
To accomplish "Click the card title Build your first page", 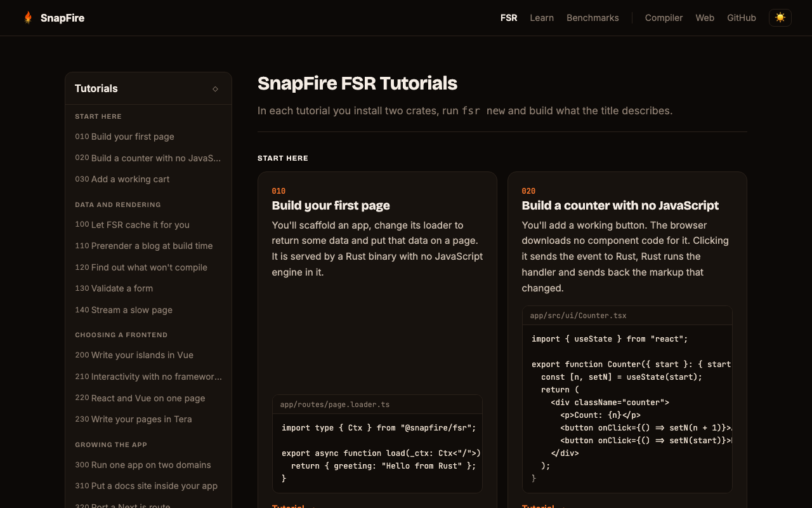I will click(331, 205).
